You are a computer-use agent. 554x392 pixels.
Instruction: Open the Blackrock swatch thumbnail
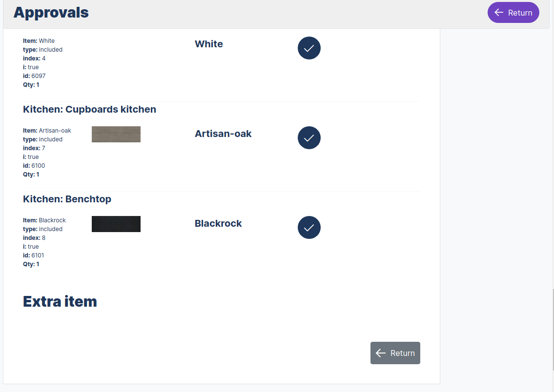(116, 224)
